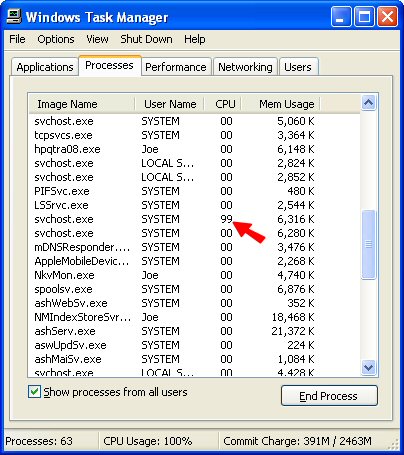Viewport: 404px width, 455px height.
Task: Switch to the Networking tab
Action: (245, 67)
